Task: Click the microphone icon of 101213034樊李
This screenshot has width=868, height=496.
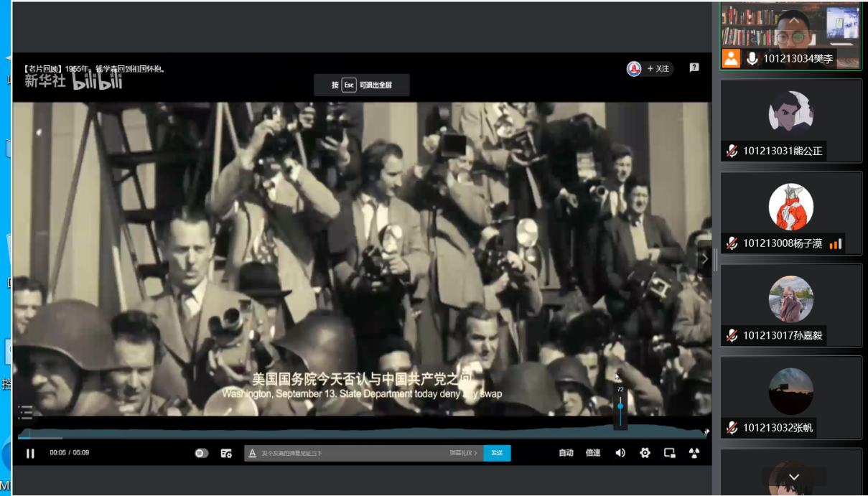Action: click(752, 59)
